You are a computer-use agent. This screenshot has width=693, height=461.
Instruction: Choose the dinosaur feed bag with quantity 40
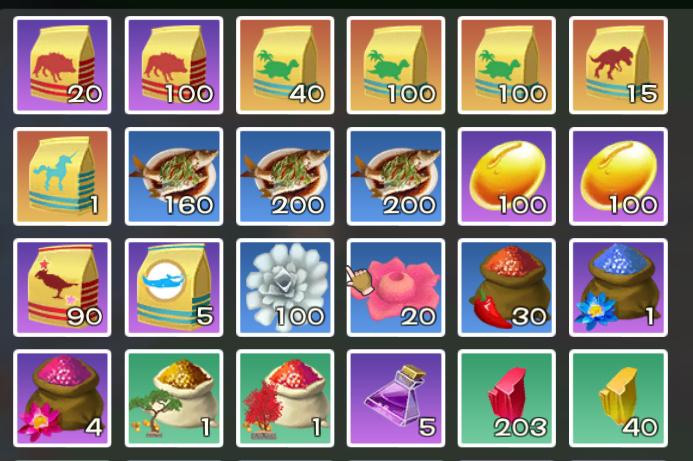pos(285,65)
